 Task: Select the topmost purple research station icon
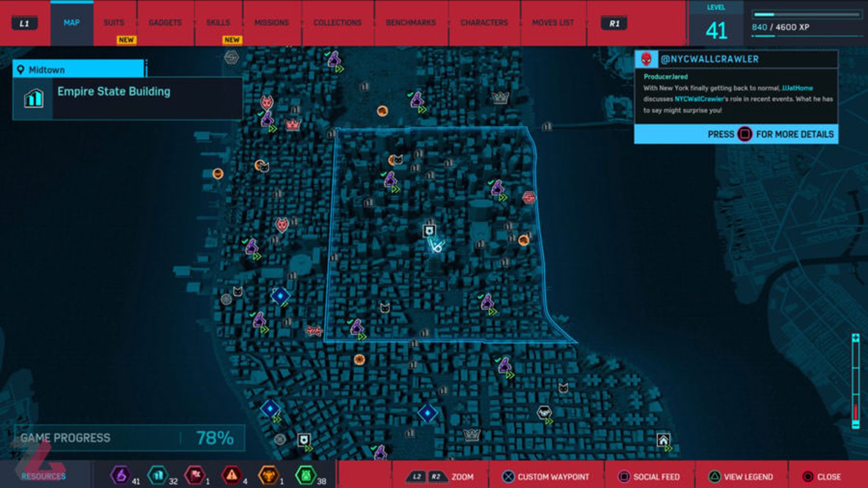click(x=334, y=59)
